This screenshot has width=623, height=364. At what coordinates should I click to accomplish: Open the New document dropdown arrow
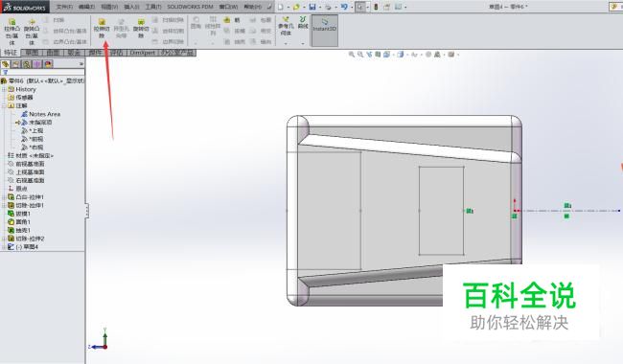coord(288,7)
